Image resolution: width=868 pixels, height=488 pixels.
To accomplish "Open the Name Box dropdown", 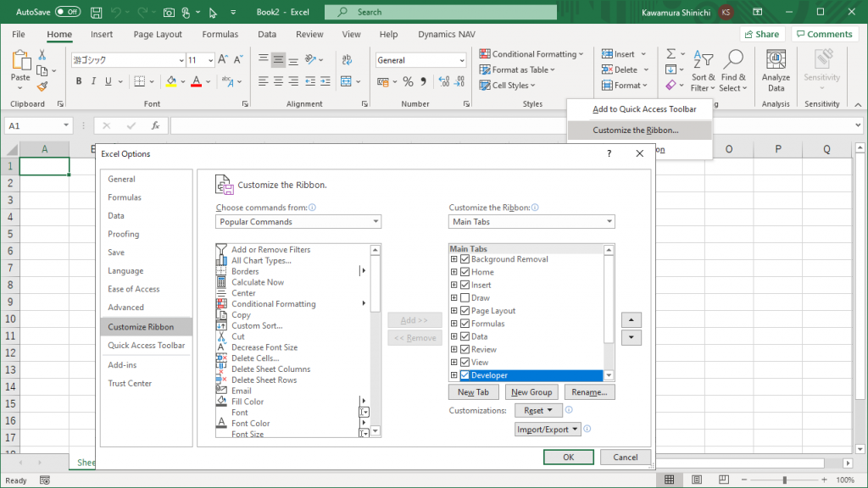I will tap(66, 125).
